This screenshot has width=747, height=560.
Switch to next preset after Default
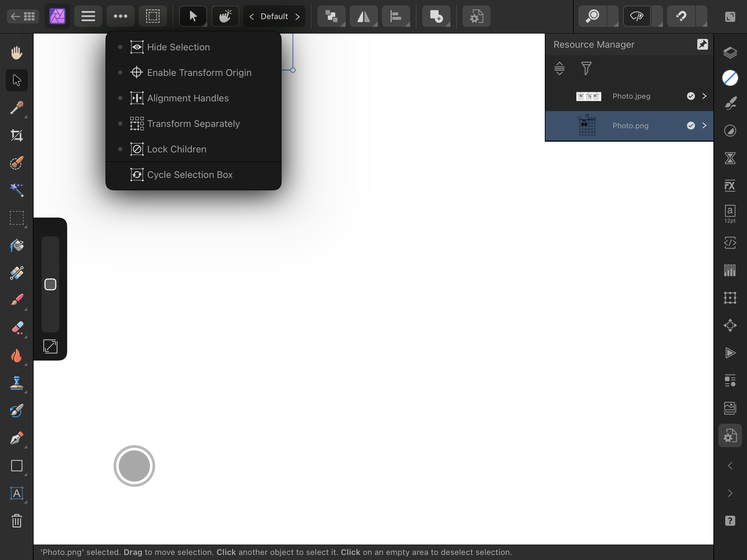coord(297,16)
